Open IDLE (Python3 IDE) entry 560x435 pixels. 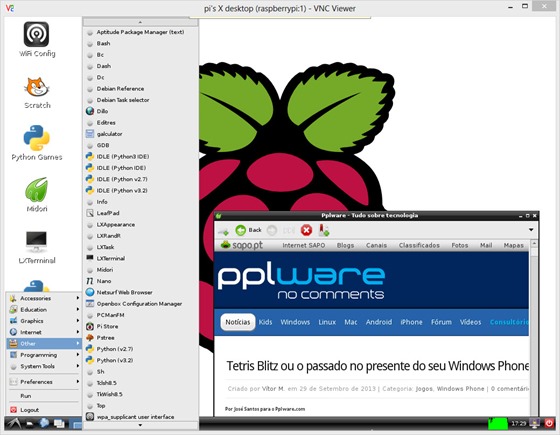point(140,156)
